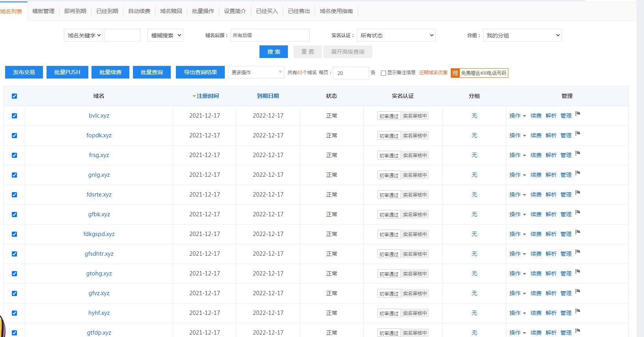Click the flag icon for gtohg.xyz
The width and height of the screenshot is (644, 337).
pos(578,272)
